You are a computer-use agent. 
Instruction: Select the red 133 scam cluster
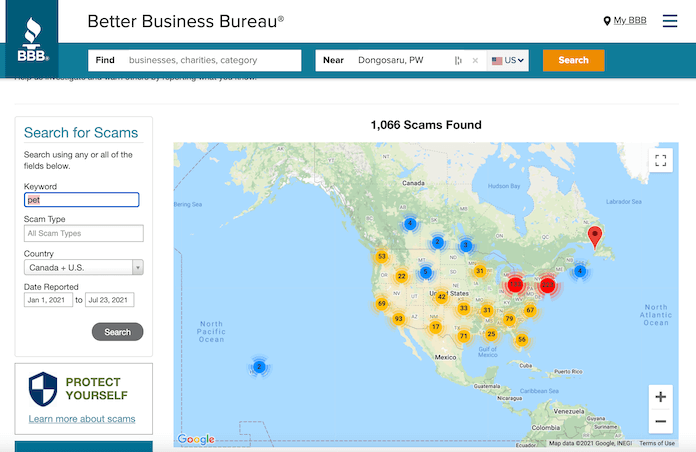pyautogui.click(x=515, y=284)
